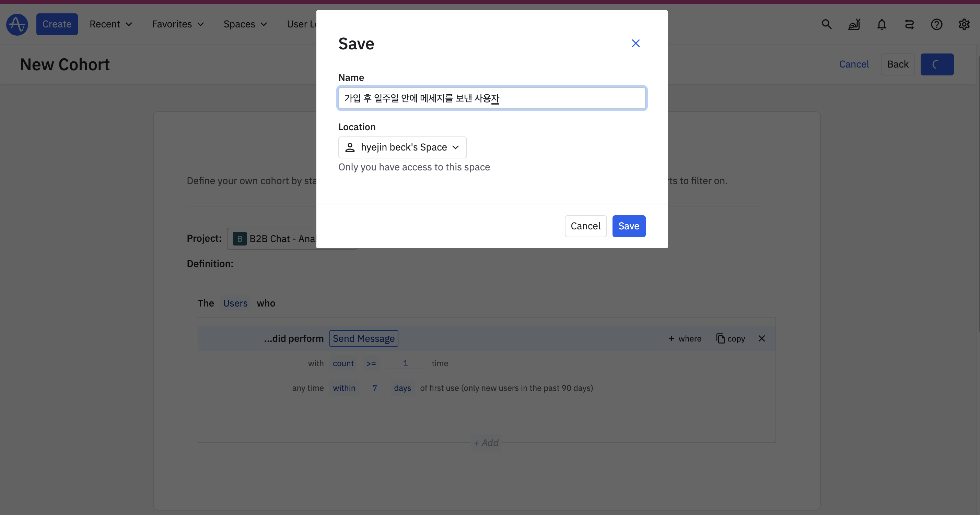This screenshot has height=515, width=980.
Task: Click the cohort Name input field
Action: pos(491,98)
